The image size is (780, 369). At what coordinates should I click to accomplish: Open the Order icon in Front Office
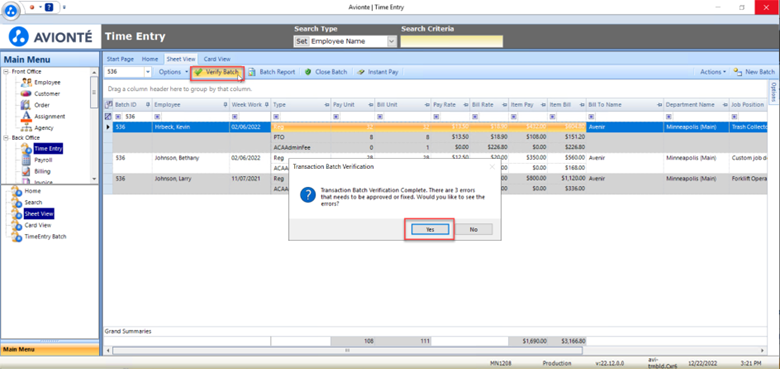(x=26, y=105)
